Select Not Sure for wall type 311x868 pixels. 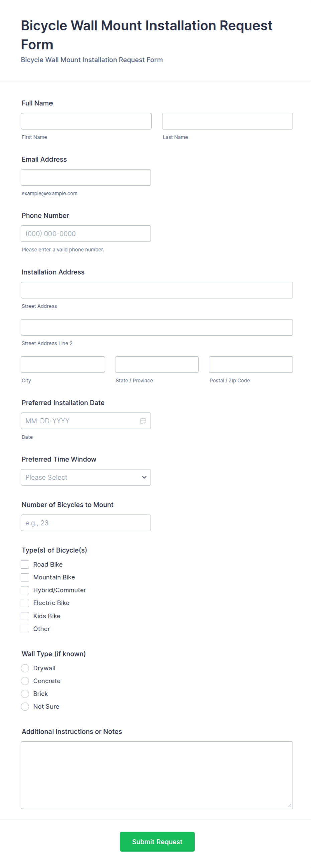coord(25,706)
